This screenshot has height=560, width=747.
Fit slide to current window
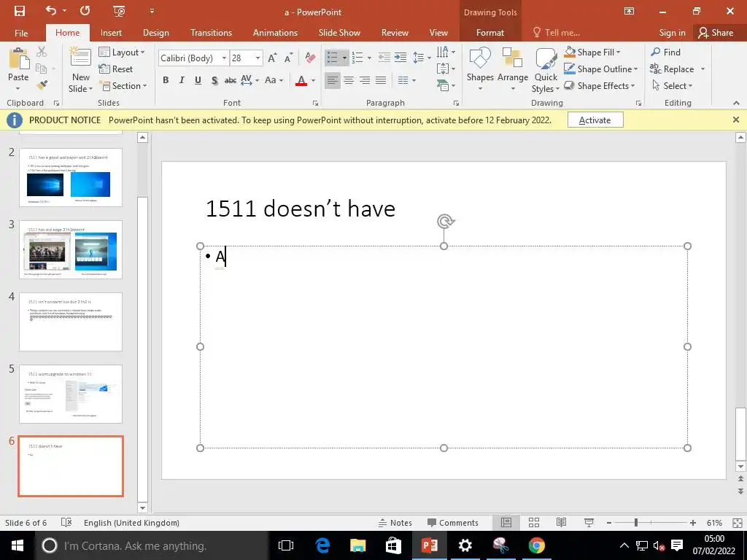click(x=738, y=522)
